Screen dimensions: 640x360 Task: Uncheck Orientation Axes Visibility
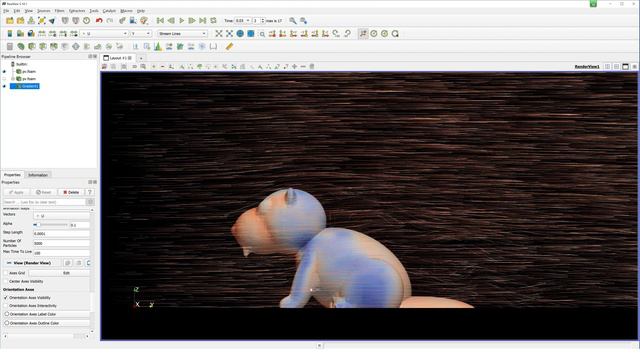point(6,298)
